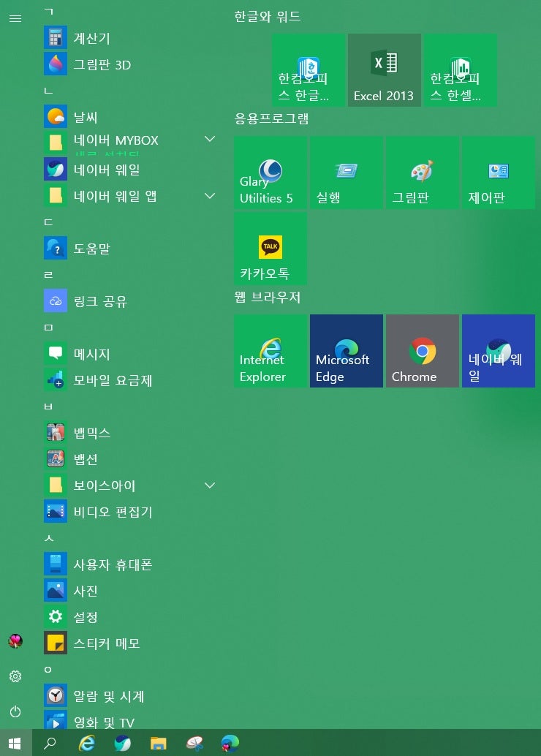This screenshot has height=756, width=541.
Task: Click the ㅅ letter header
Action: click(48, 538)
